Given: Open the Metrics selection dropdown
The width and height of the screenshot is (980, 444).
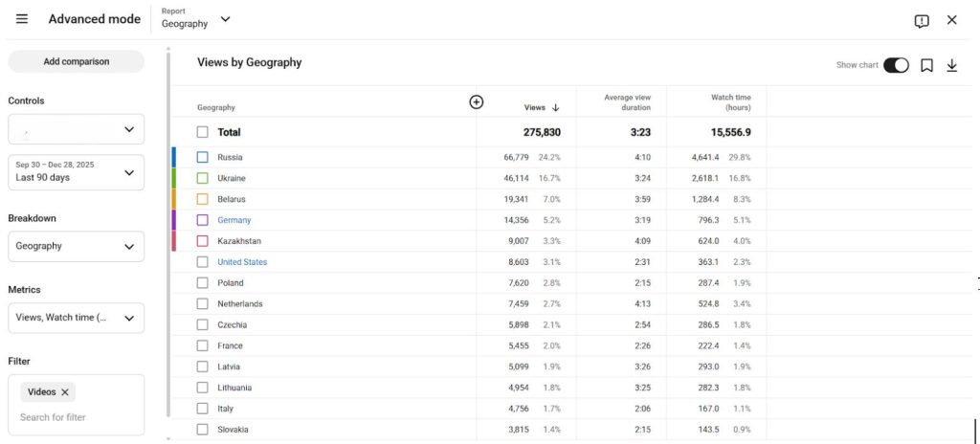Looking at the screenshot, I should pos(77,318).
